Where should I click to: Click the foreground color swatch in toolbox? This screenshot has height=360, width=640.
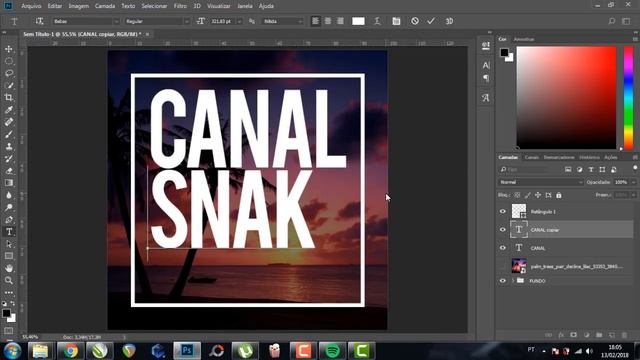(6, 313)
